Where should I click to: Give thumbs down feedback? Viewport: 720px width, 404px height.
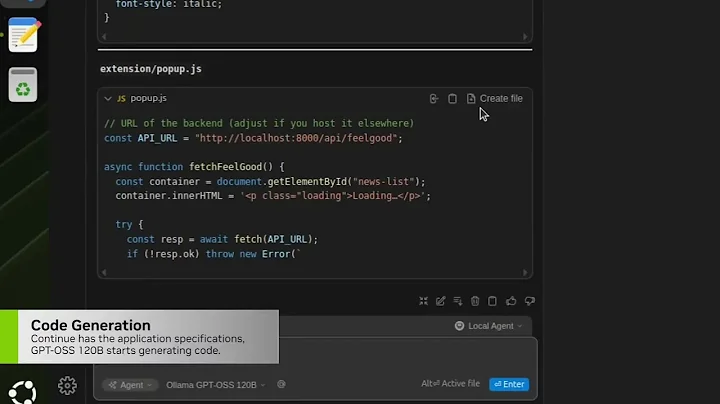529,301
